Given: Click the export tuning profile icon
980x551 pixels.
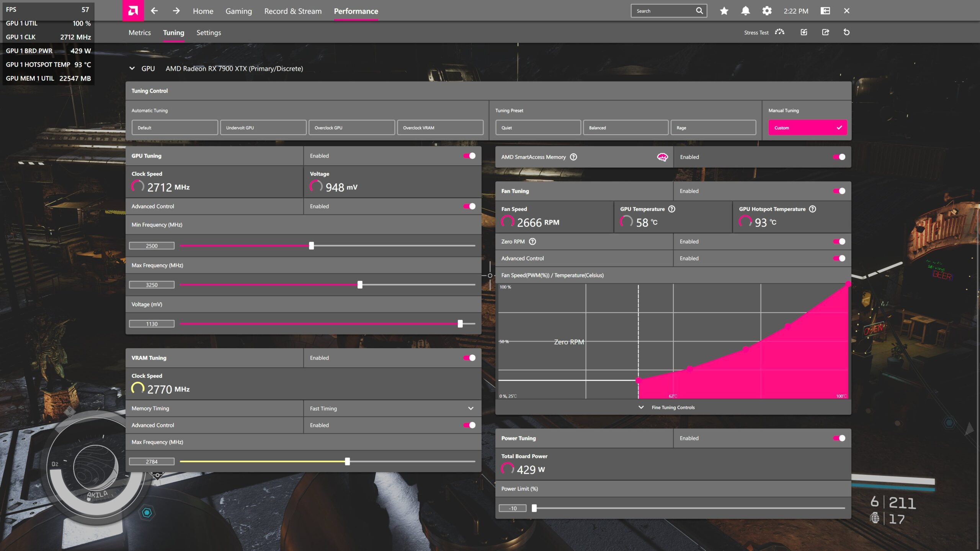Looking at the screenshot, I should 825,32.
